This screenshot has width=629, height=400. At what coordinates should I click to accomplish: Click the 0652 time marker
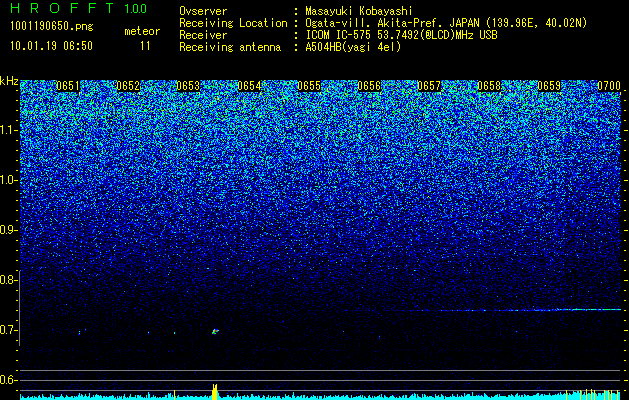click(128, 86)
